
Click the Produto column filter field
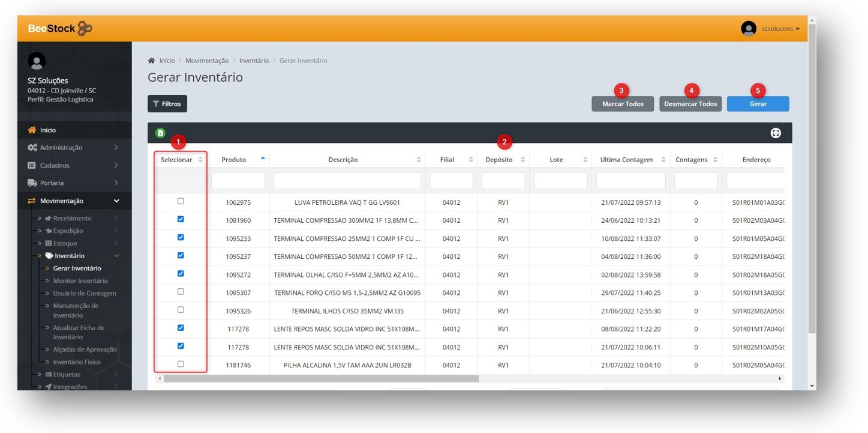coord(238,181)
